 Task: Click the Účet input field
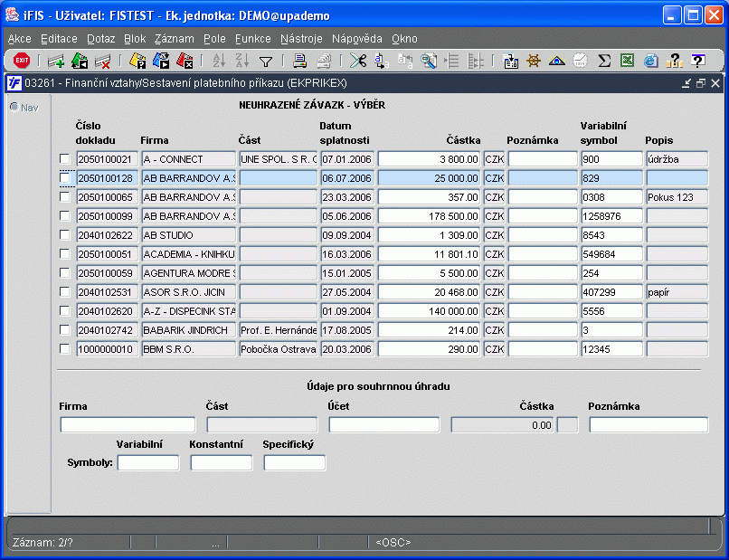[x=384, y=424]
